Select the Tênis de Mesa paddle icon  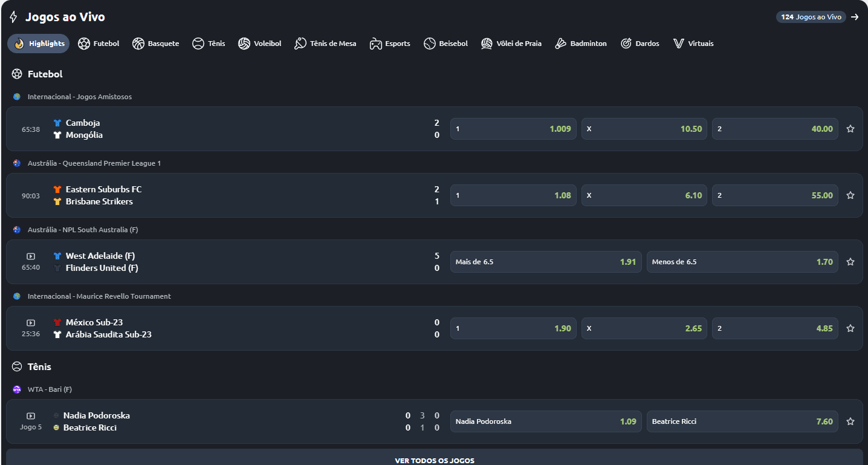300,44
